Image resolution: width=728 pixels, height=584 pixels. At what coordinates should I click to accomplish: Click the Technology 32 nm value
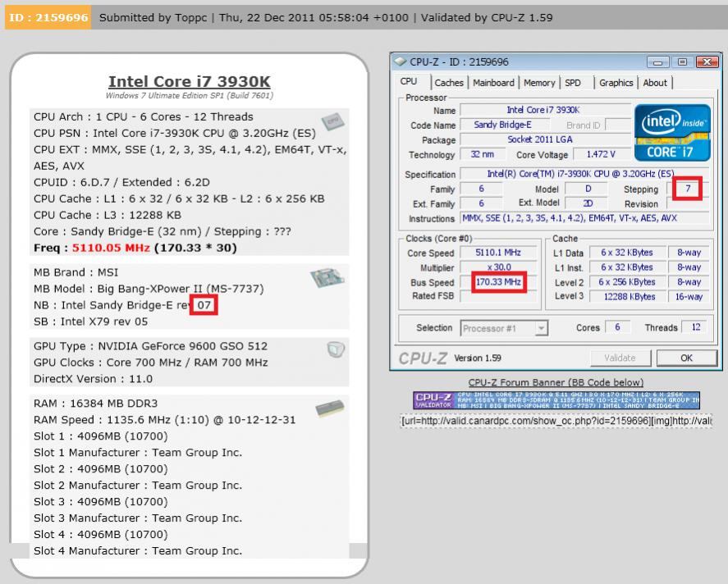tap(482, 154)
